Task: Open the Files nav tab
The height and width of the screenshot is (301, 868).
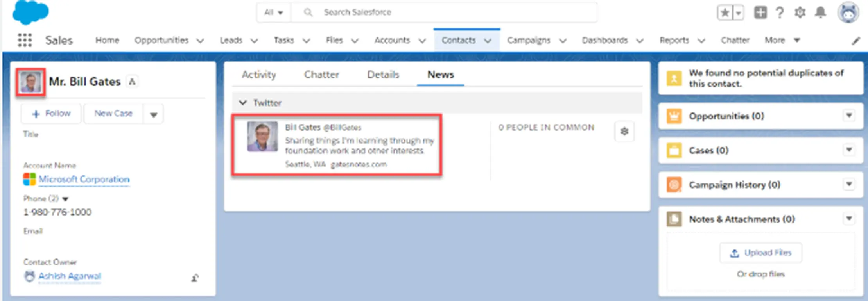Action: tap(334, 40)
